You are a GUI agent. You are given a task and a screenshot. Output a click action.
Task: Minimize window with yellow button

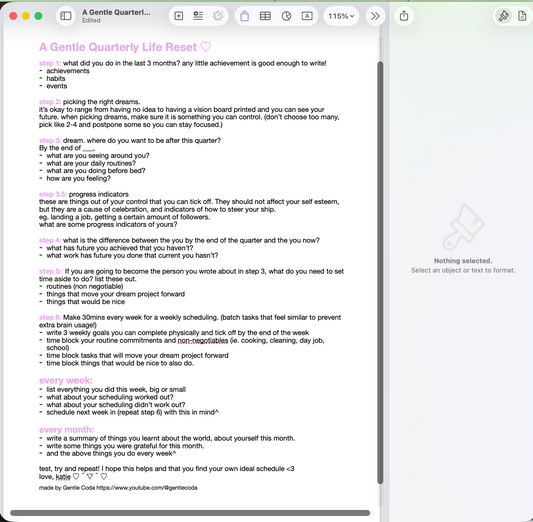tap(26, 16)
